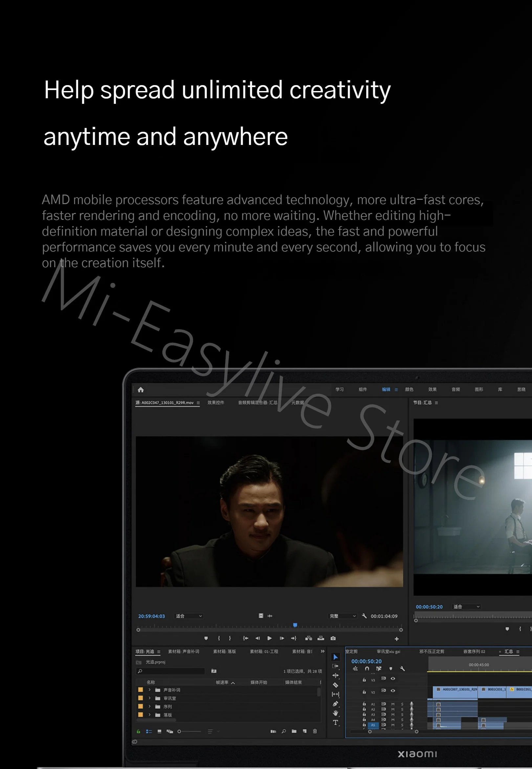Click the Overwrite button in Source monitor
Viewport: 532px width, 769px height.
321,638
